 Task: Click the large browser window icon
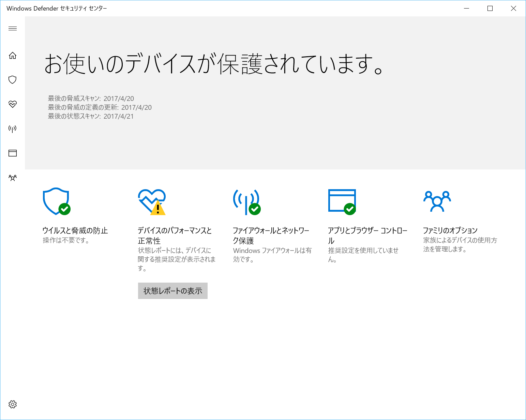pyautogui.click(x=342, y=202)
